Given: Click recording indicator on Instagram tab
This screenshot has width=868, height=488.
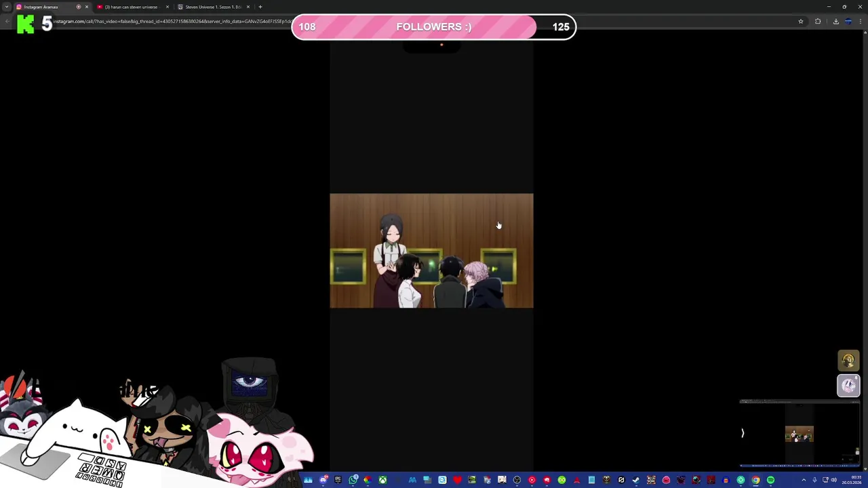Looking at the screenshot, I should click(x=79, y=7).
